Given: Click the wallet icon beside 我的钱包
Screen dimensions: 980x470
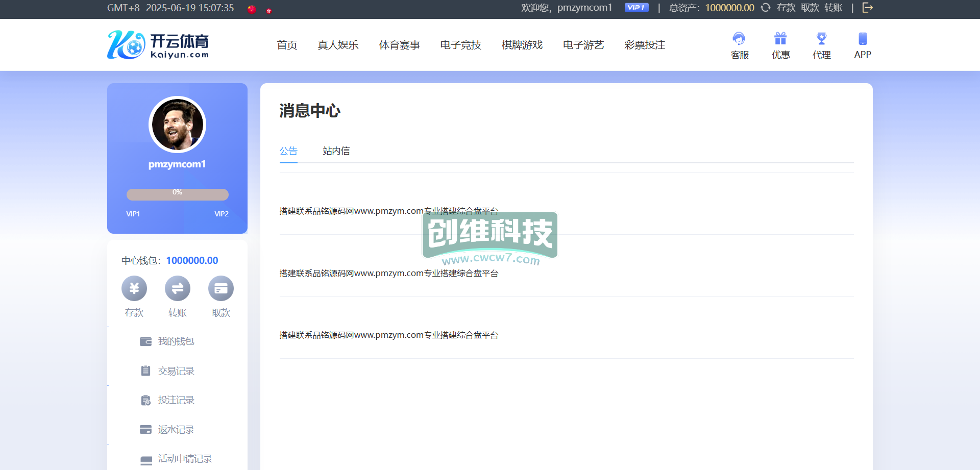Looking at the screenshot, I should point(146,341).
